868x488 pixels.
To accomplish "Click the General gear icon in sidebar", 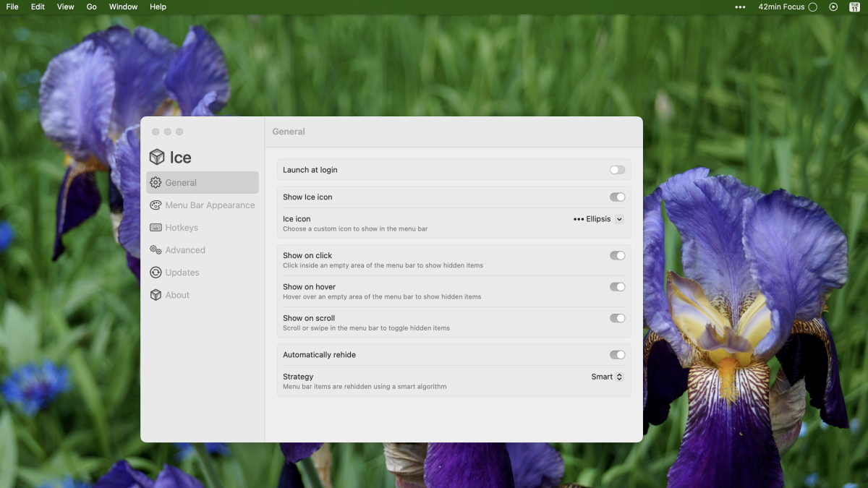I will (x=156, y=183).
